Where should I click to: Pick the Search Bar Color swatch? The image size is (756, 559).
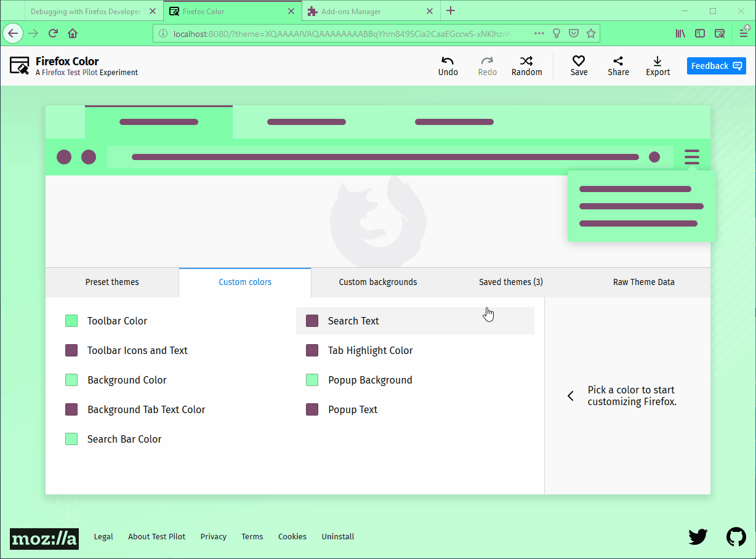[71, 439]
